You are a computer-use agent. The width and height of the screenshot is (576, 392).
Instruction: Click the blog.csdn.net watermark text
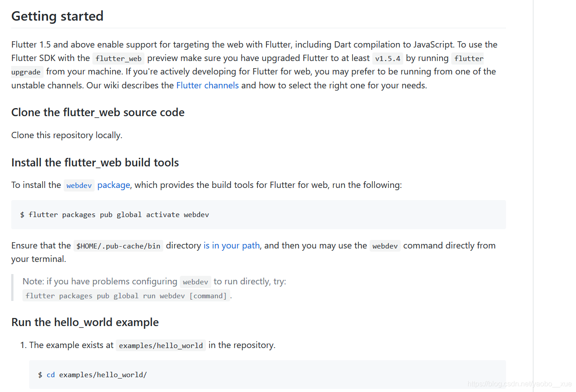click(519, 384)
